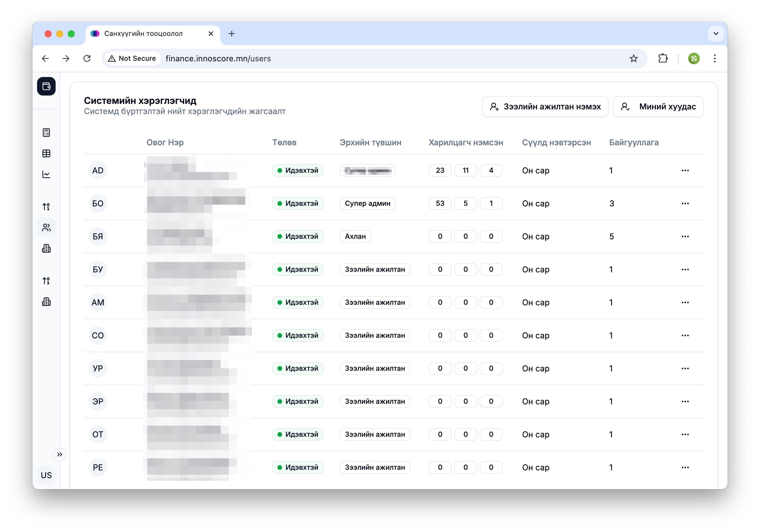Image resolution: width=760 pixels, height=532 pixels.
Task: Open row actions menu for PE user
Action: click(x=685, y=467)
